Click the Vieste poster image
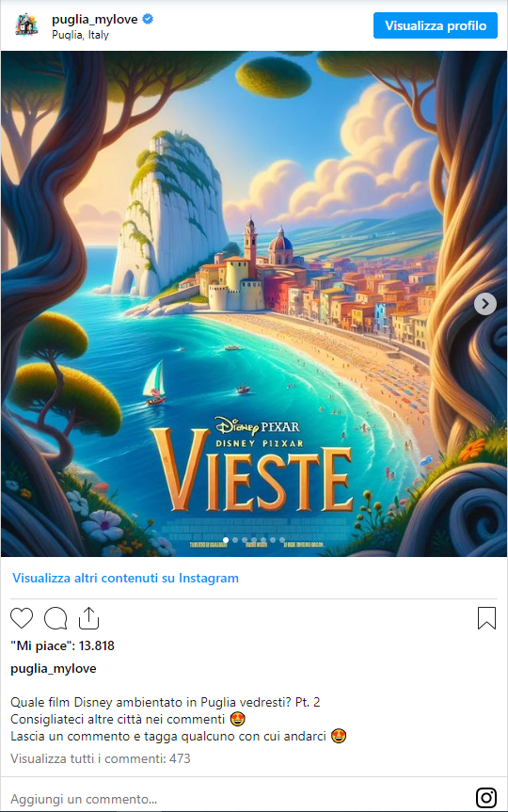Screen dimensions: 508x812 click(x=254, y=304)
